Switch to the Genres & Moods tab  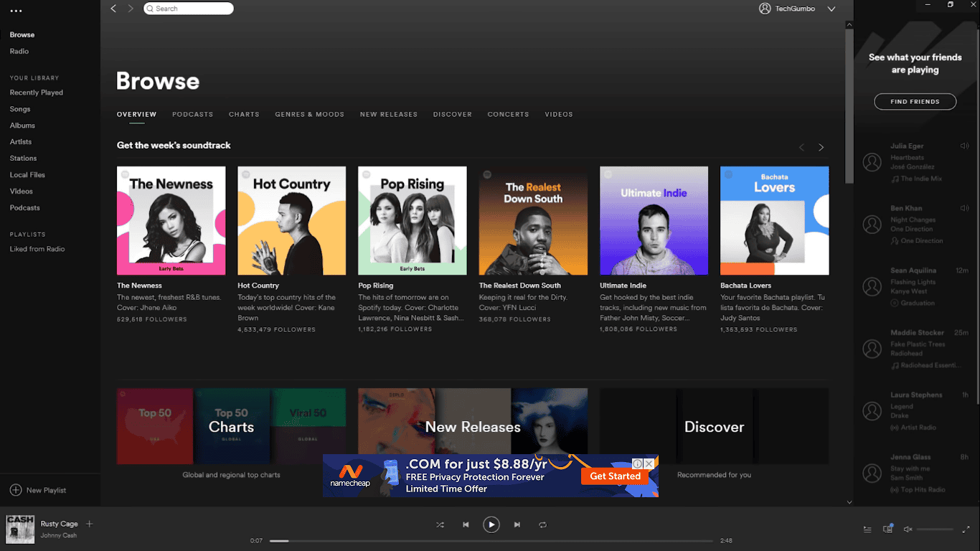(310, 114)
